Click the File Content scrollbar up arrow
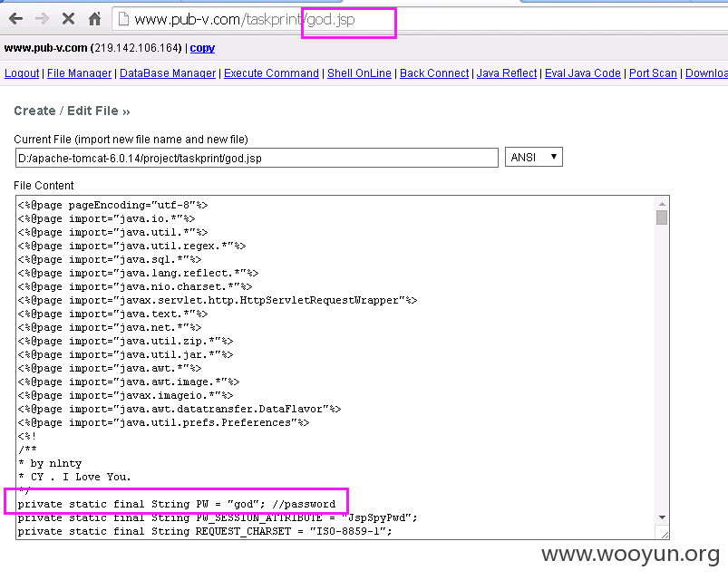This screenshot has width=728, height=580. pyautogui.click(x=662, y=204)
